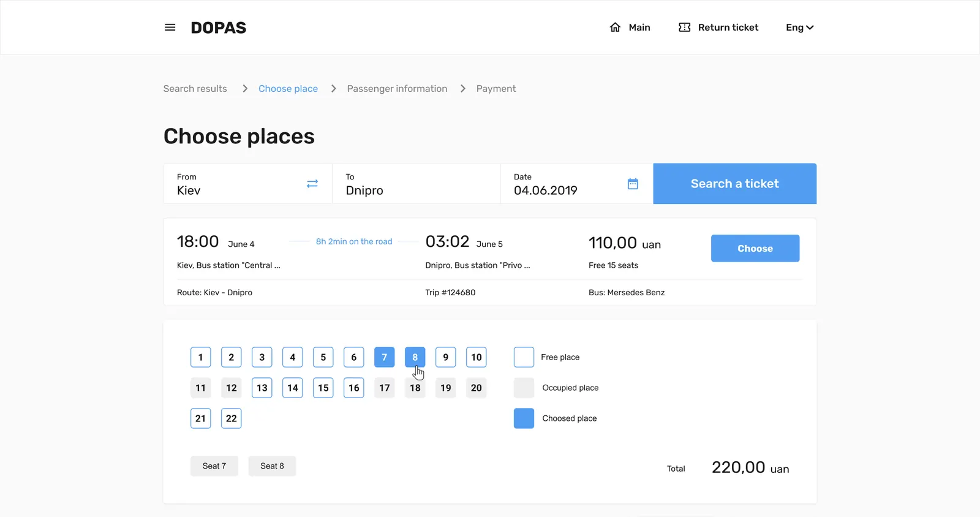
Task: Click the Choosed place blue swatch
Action: pyautogui.click(x=524, y=418)
